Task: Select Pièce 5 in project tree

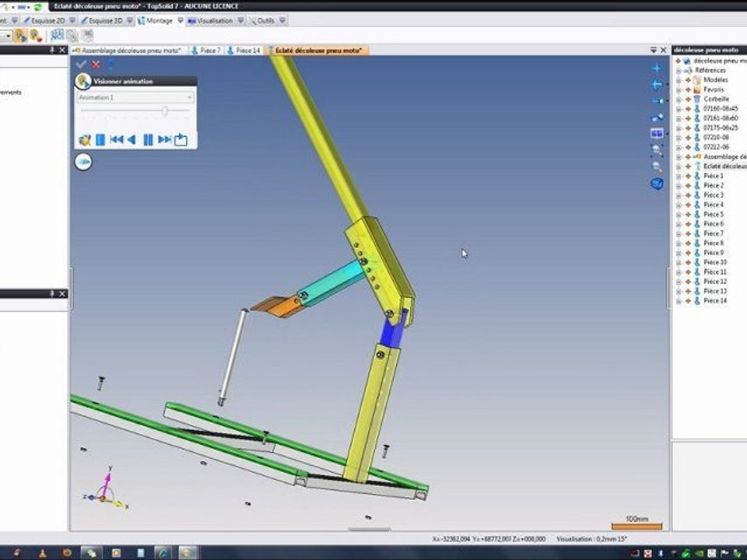Action: pyautogui.click(x=714, y=215)
